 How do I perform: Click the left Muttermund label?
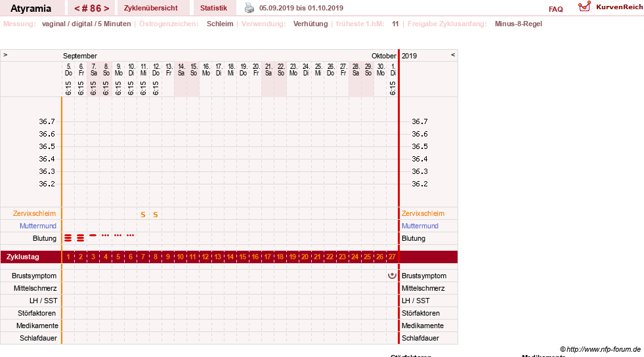pyautogui.click(x=38, y=226)
